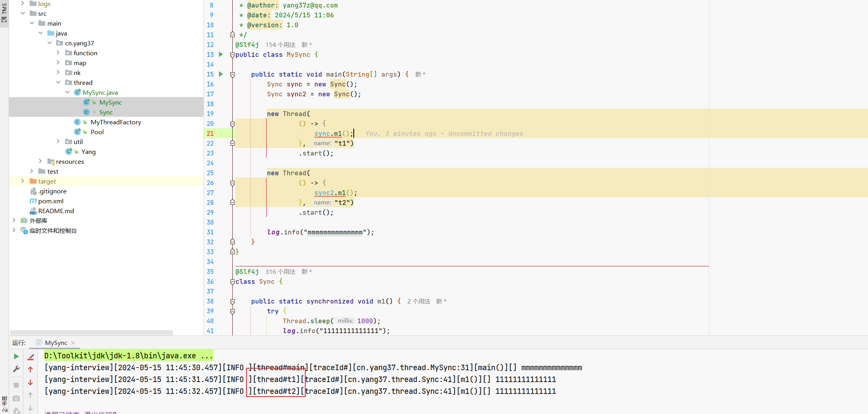Rerun MySync with the green play button
Screen dimensions: 868x414
click(16, 356)
